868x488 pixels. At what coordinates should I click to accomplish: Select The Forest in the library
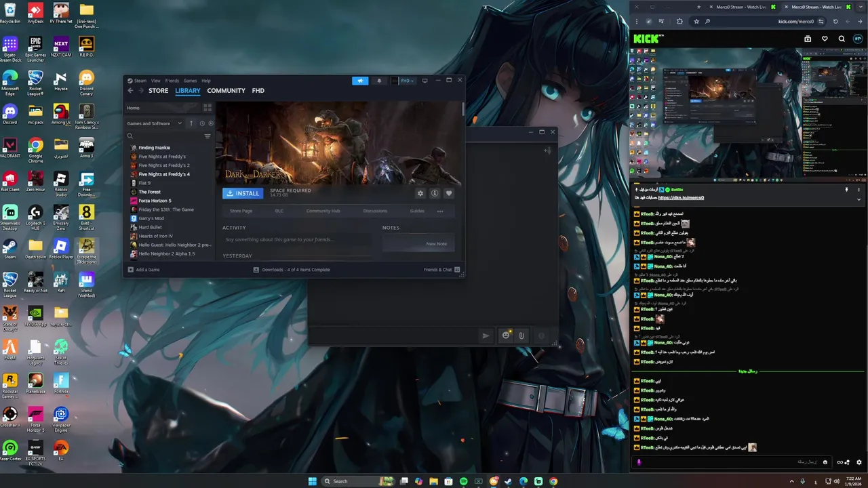point(149,192)
